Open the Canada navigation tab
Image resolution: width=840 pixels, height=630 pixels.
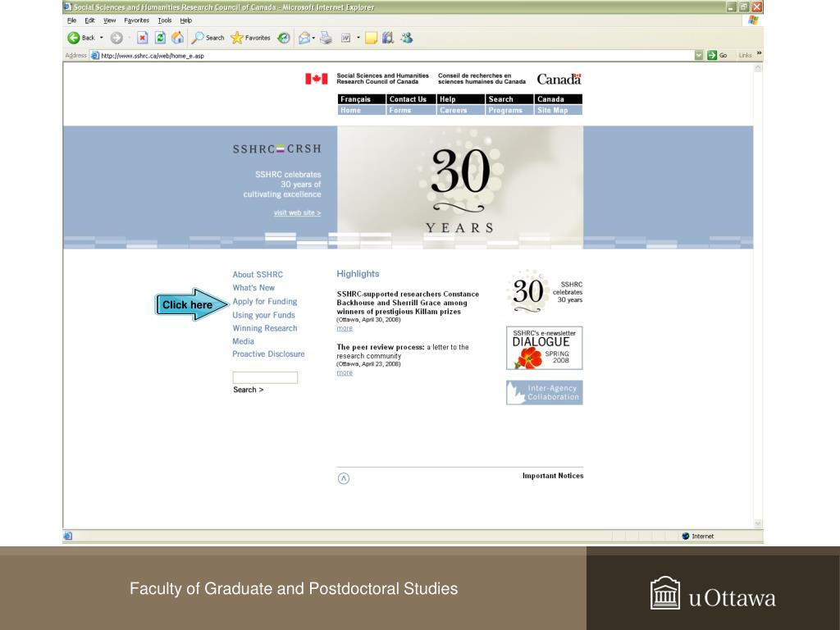point(558,99)
